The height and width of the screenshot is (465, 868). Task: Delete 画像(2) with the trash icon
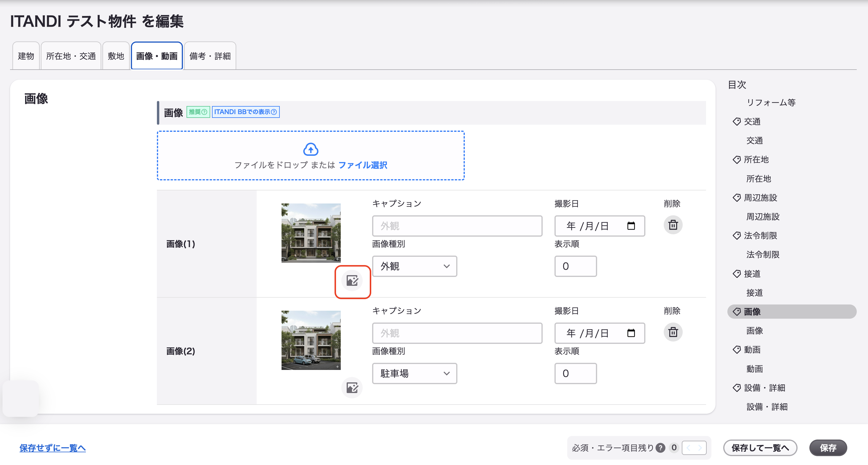[673, 332]
